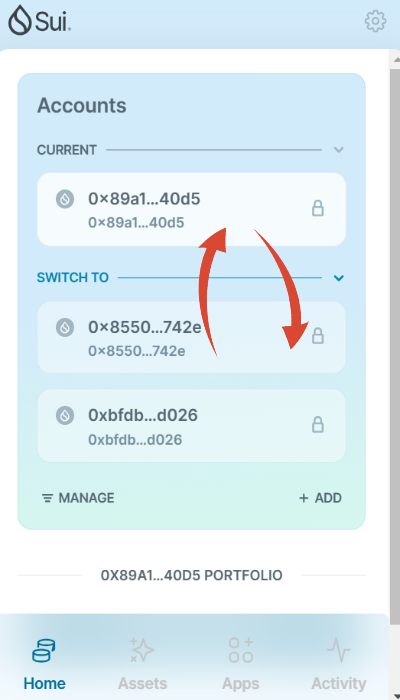Viewport: 400px width, 700px height.
Task: Click droplet avatar of 0x89a1...40d5 account
Action: pos(65,199)
